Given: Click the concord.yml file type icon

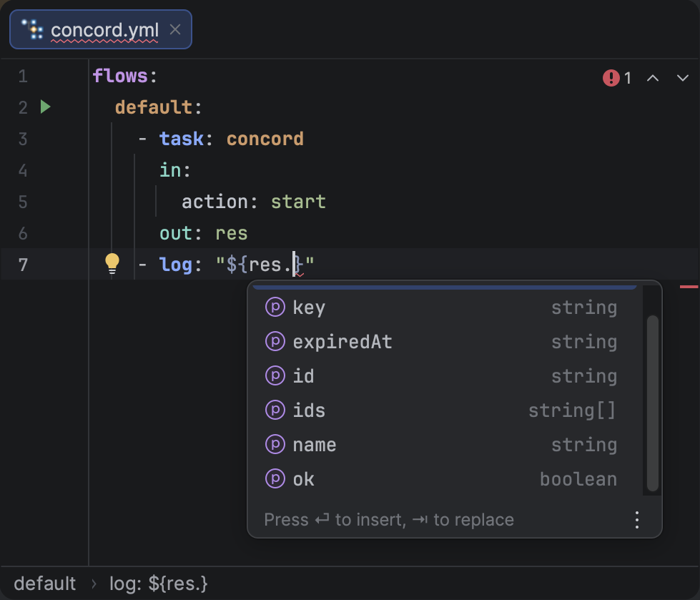Looking at the screenshot, I should tap(32, 29).
